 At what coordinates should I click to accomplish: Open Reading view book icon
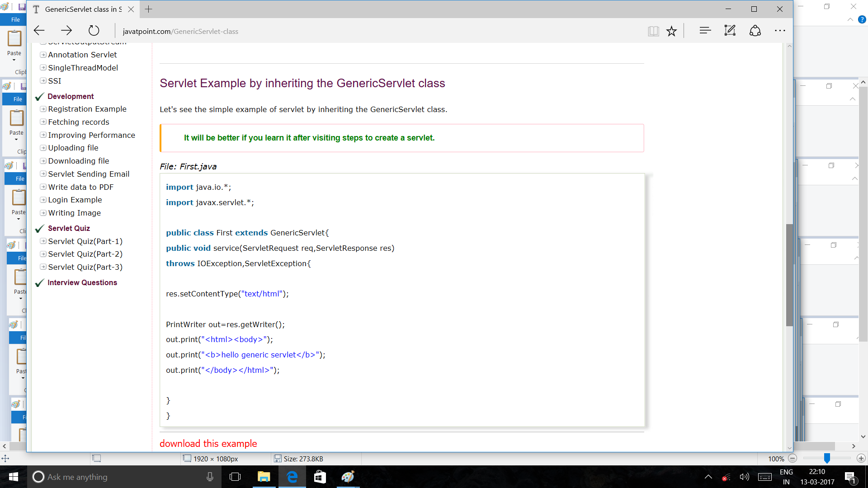coord(653,31)
